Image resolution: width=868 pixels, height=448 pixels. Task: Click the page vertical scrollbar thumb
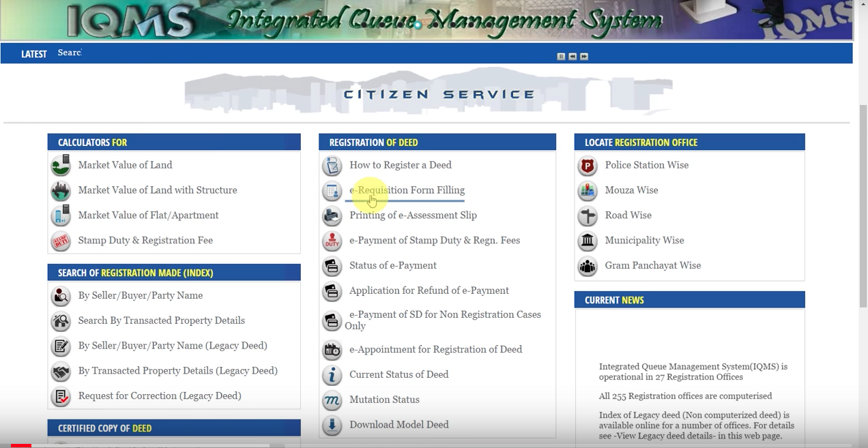pyautogui.click(x=863, y=206)
